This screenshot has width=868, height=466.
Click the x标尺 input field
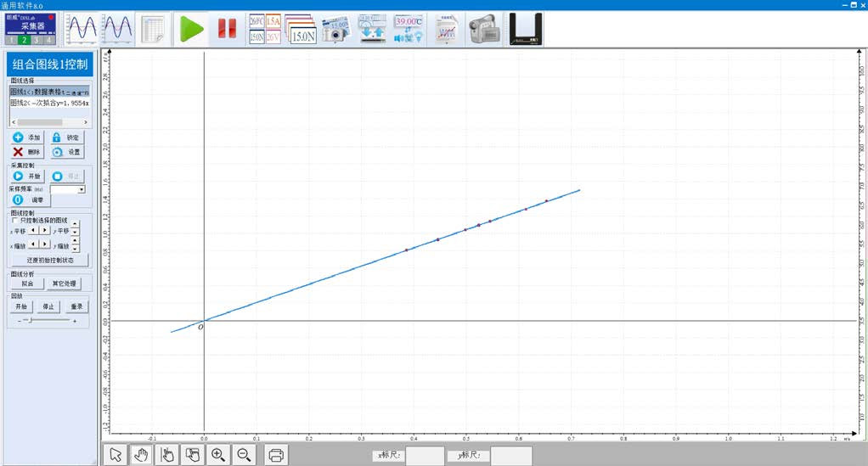(425, 456)
